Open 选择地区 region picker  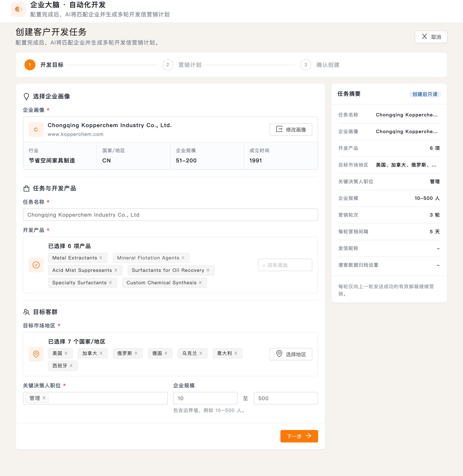coord(291,354)
